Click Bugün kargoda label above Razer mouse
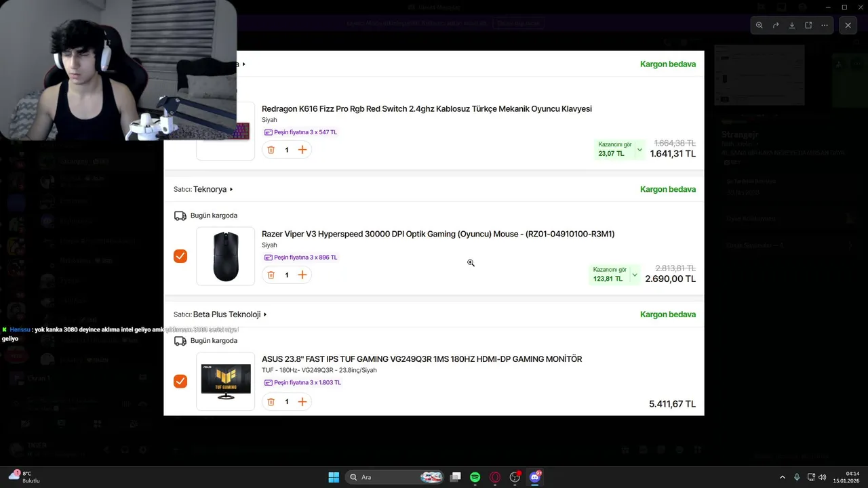 tap(214, 216)
